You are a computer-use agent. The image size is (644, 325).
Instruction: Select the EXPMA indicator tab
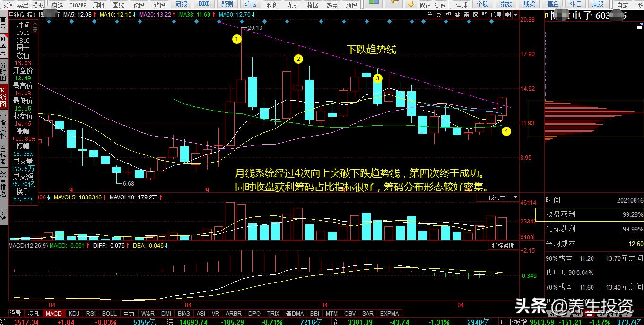click(389, 313)
